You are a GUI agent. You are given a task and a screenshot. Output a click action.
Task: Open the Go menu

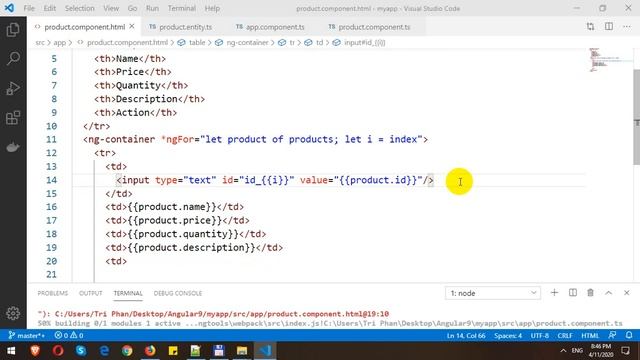(132, 8)
